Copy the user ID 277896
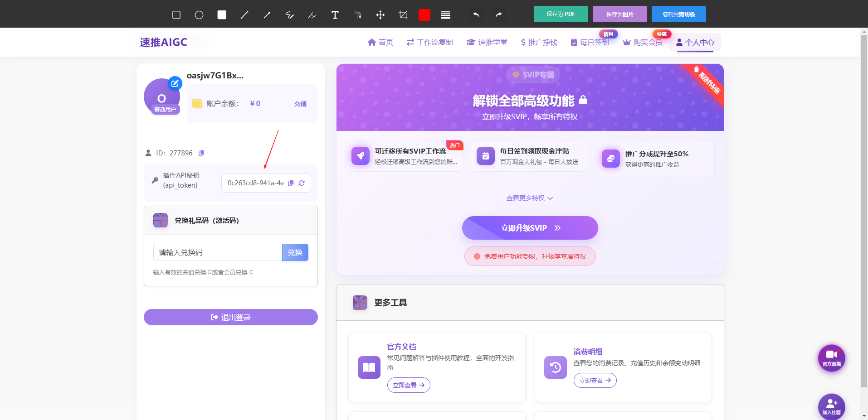The image size is (868, 420). click(x=201, y=153)
